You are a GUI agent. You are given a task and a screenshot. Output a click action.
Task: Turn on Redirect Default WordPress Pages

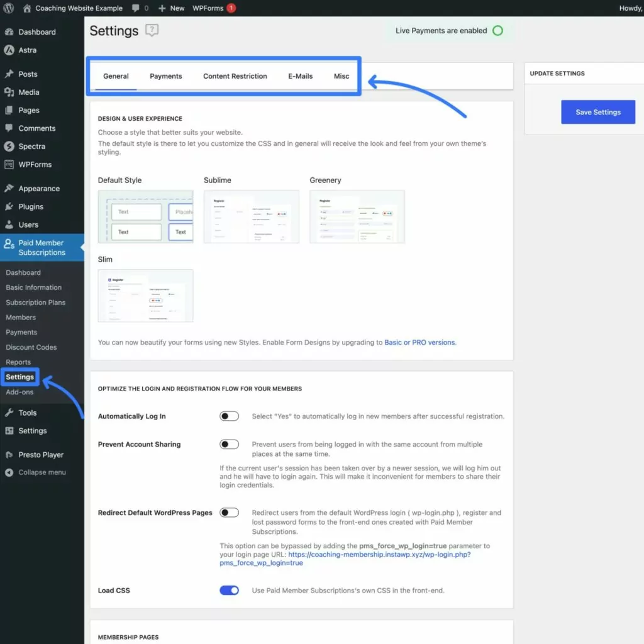(x=229, y=513)
